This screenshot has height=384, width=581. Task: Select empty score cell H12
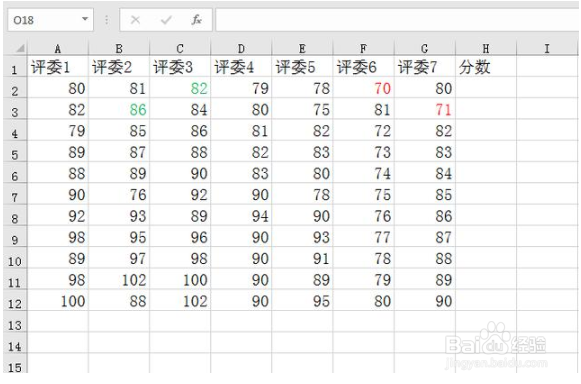click(x=486, y=301)
